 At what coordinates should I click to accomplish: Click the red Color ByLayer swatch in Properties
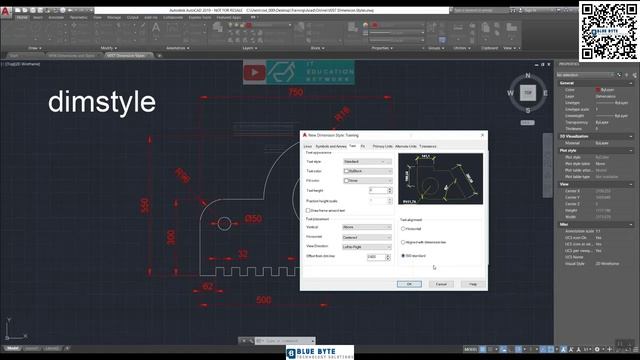[x=598, y=90]
